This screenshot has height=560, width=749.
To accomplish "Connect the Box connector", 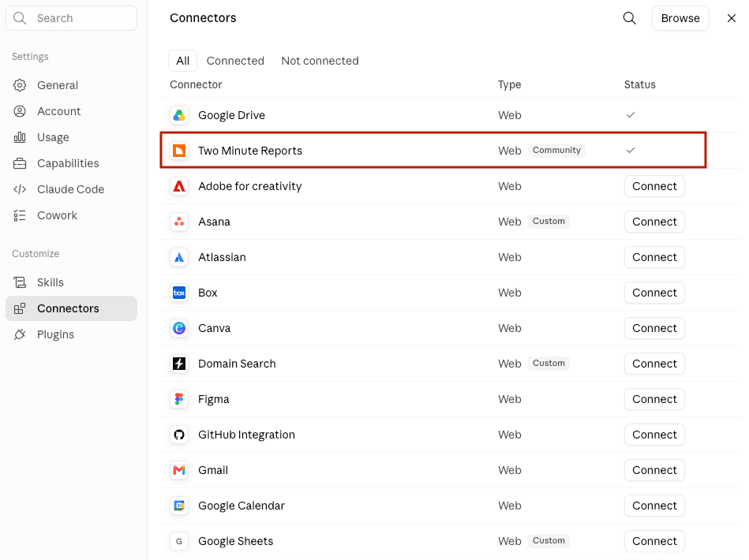I will coord(654,293).
